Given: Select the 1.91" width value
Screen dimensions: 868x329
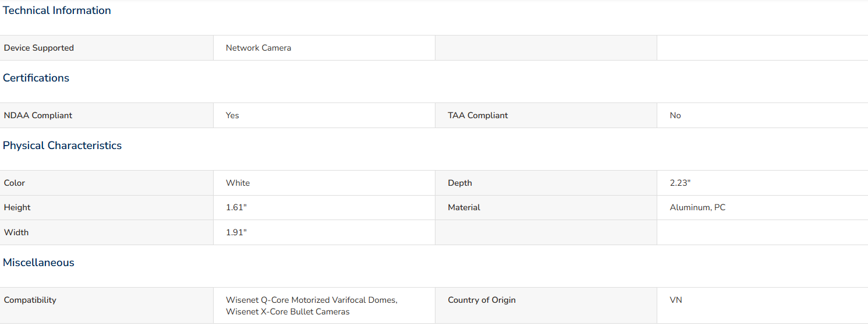Looking at the screenshot, I should pyautogui.click(x=236, y=232).
